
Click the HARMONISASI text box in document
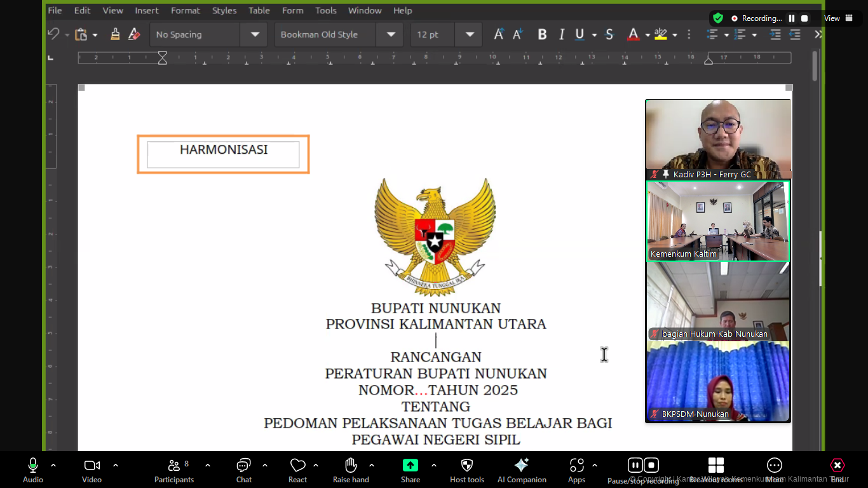[x=223, y=154]
